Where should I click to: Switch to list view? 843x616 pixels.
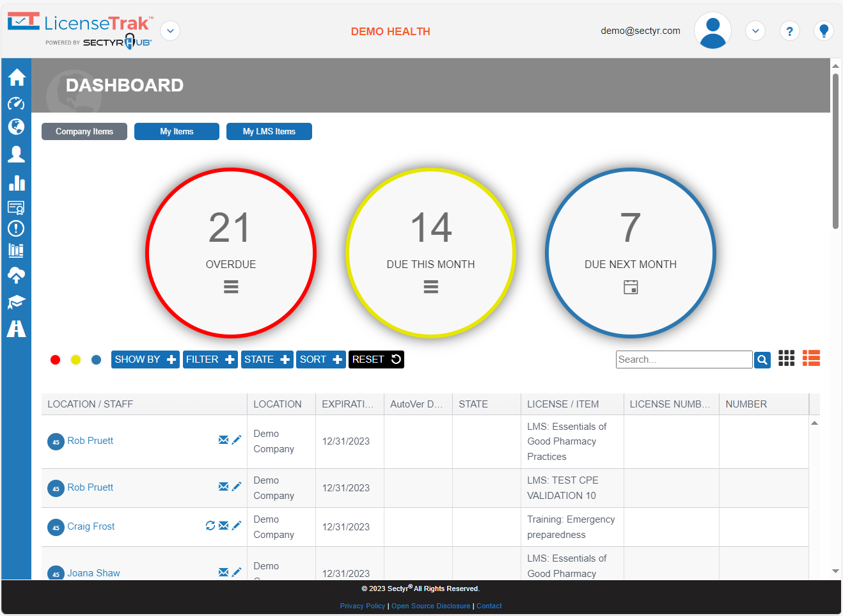811,358
